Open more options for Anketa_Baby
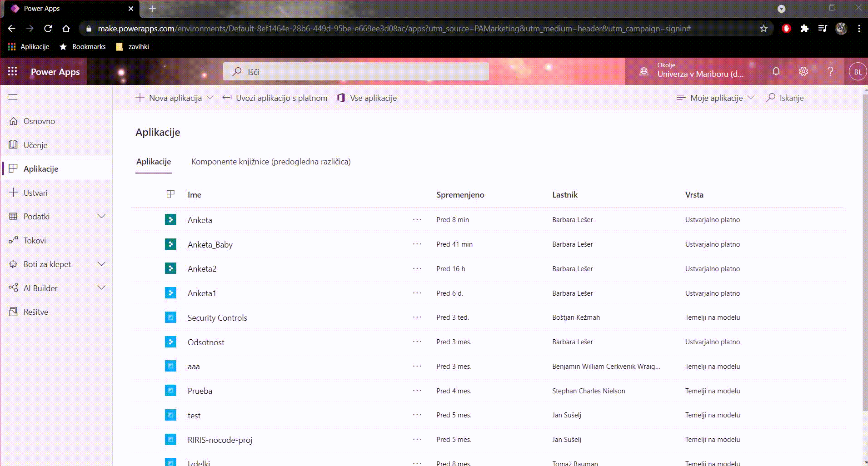Viewport: 868px width, 466px height. pyautogui.click(x=417, y=244)
